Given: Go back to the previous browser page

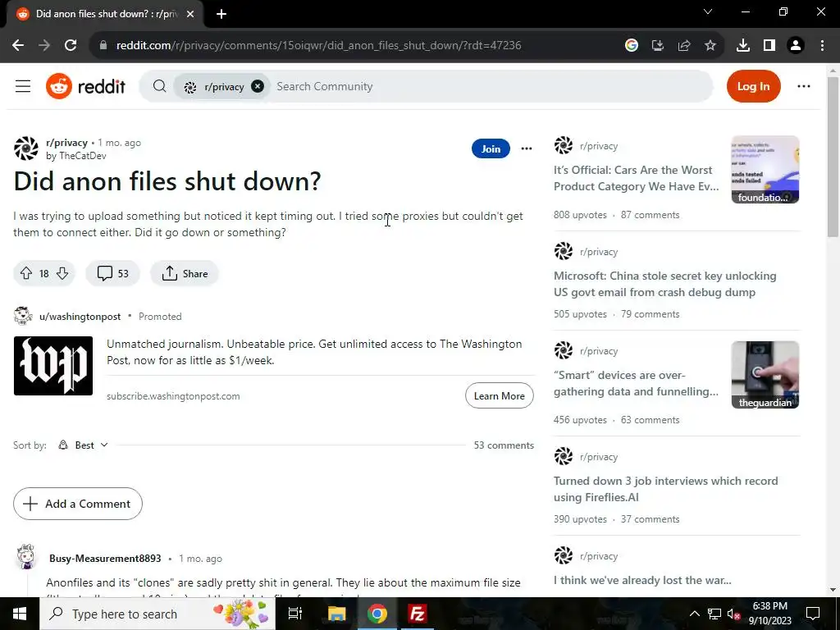Looking at the screenshot, I should 18,46.
